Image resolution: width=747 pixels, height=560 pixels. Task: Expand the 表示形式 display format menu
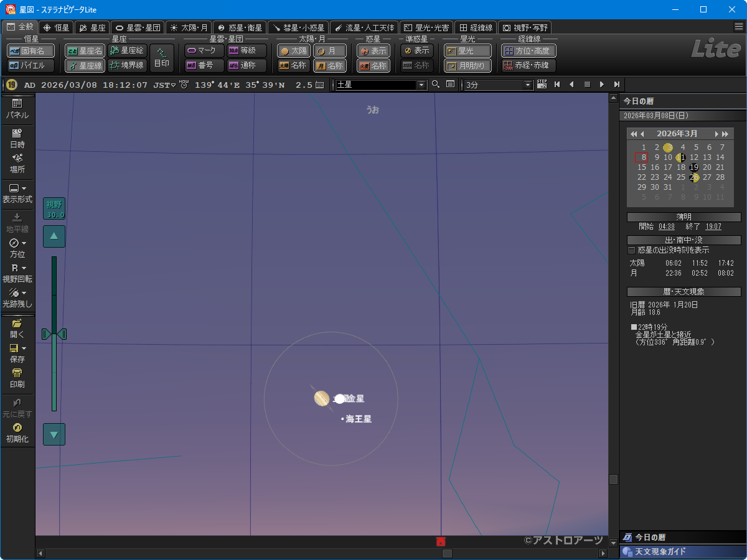pos(17,192)
